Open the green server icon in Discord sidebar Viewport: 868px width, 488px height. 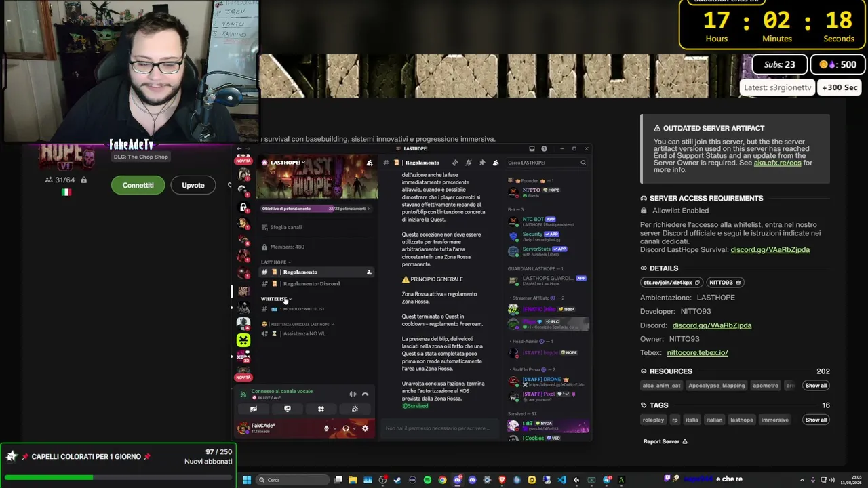pos(243,340)
